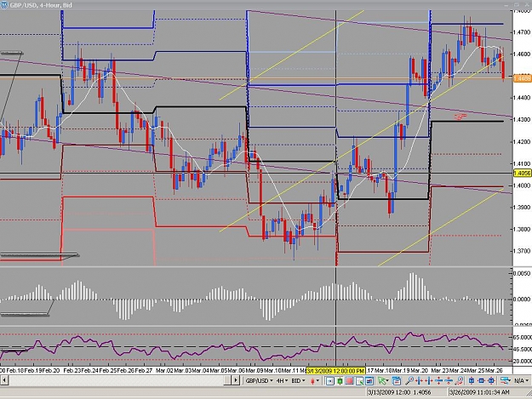Open the 4H timeframe dropdown
The height and width of the screenshot is (399, 532).
282,380
